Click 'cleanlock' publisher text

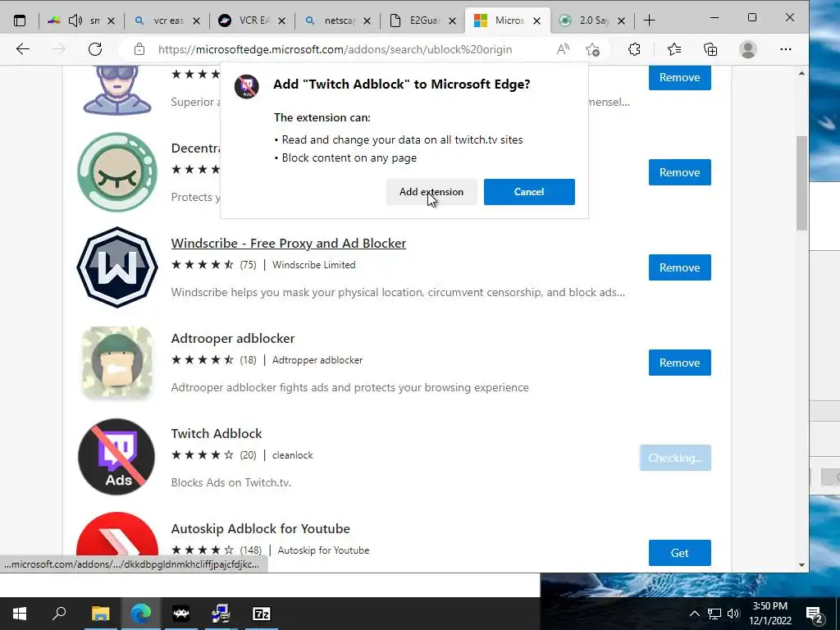(x=293, y=455)
